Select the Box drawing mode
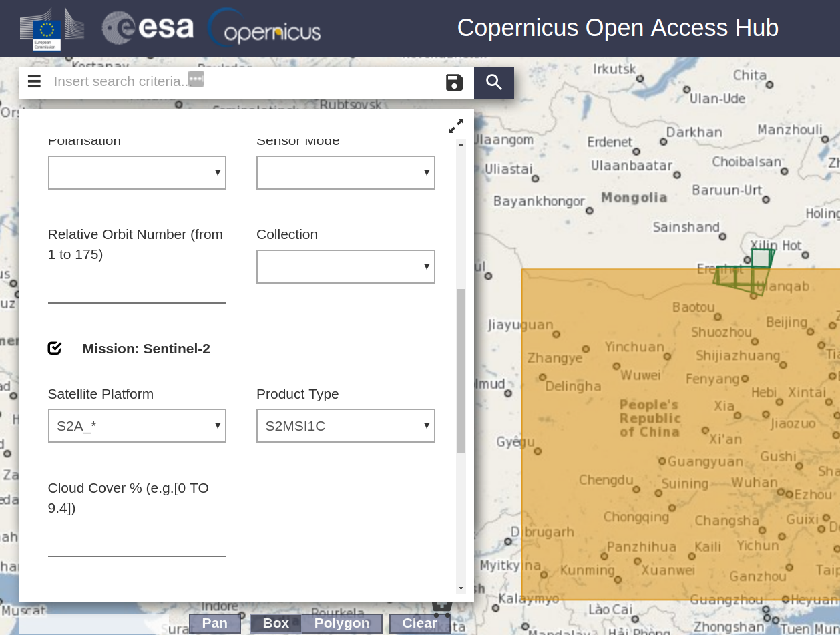This screenshot has width=840, height=635. (276, 623)
